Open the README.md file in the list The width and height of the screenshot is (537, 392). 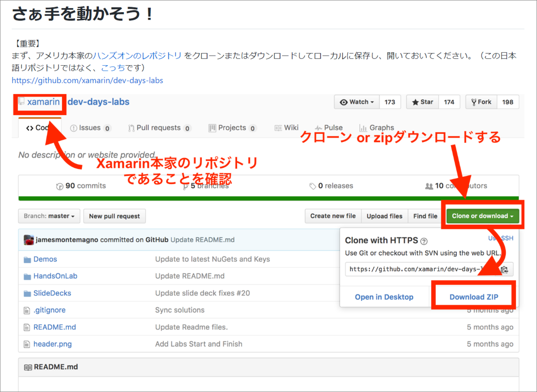tap(55, 327)
